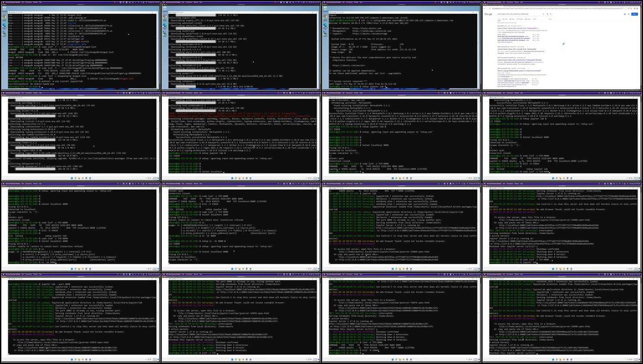Image resolution: width=643 pixels, height=364 pixels.
Task: Click 'jupyter lab --port 8888' command line
Action: click(x=39, y=284)
